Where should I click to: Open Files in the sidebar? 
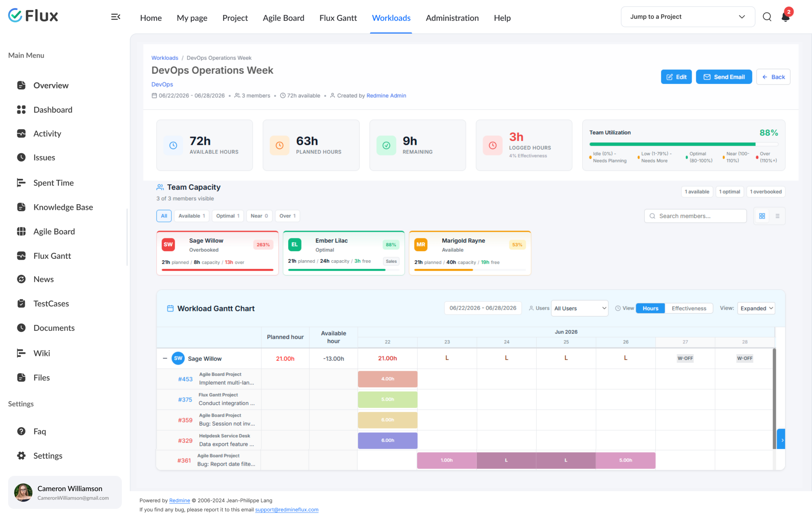[42, 378]
